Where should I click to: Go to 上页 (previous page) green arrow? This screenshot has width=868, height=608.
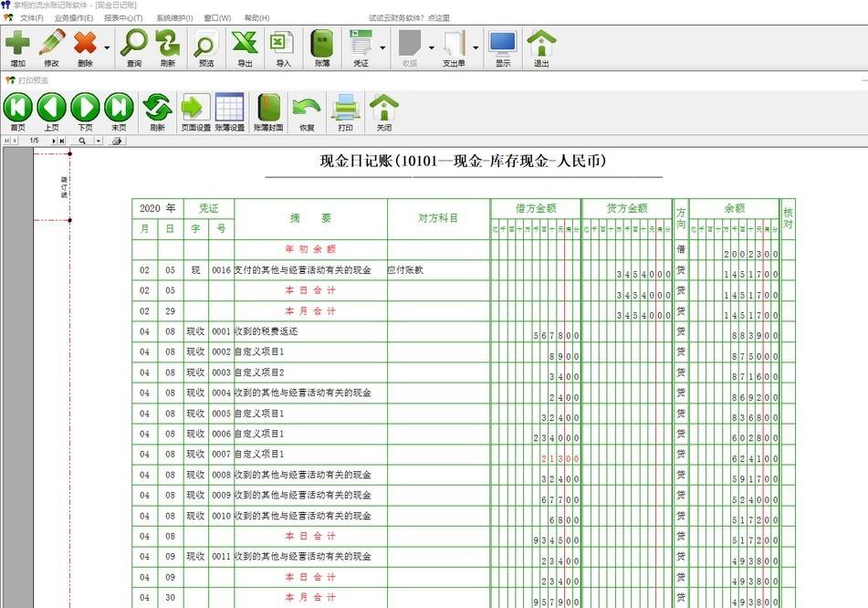tap(51, 108)
